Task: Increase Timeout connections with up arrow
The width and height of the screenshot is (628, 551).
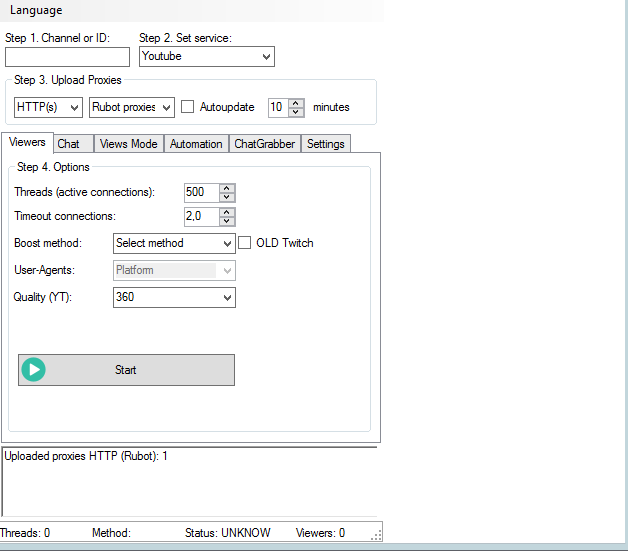Action: (x=227, y=212)
